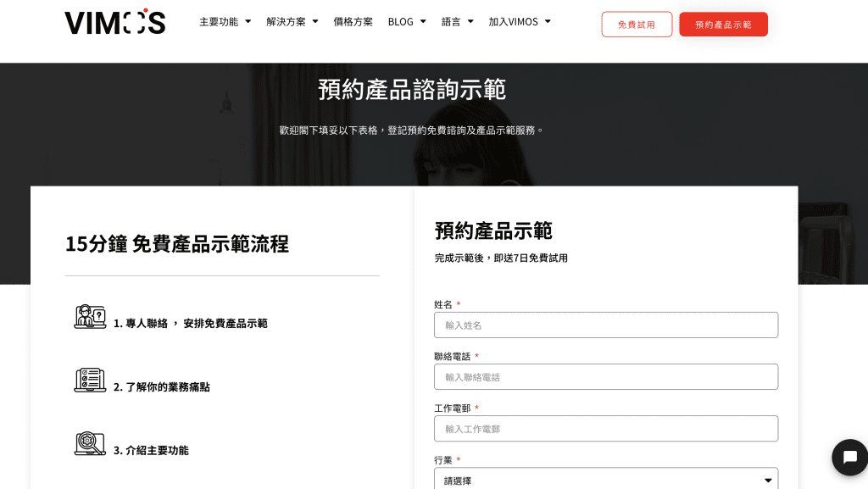This screenshot has height=489, width=868.
Task: Open the live chat bubble icon
Action: pos(849,457)
